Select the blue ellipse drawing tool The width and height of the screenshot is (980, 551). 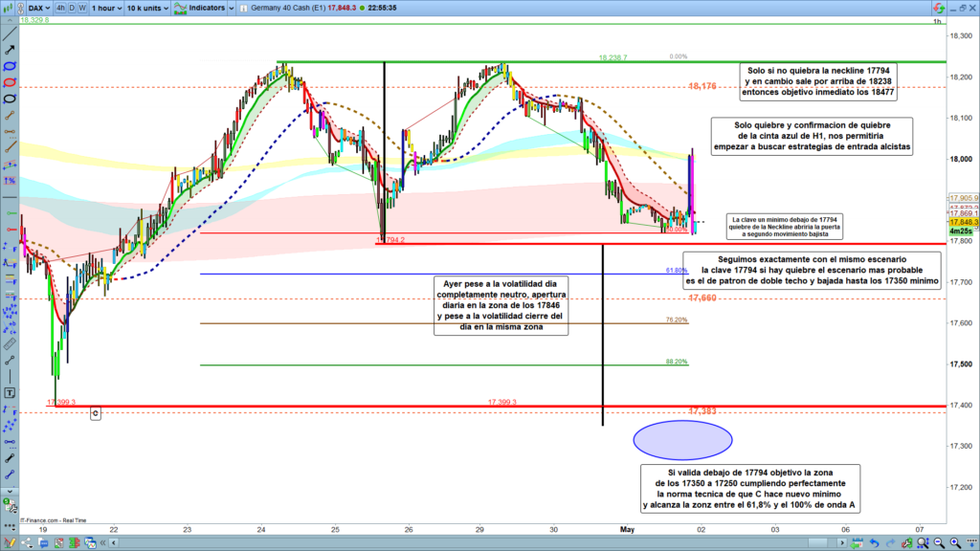(x=11, y=67)
